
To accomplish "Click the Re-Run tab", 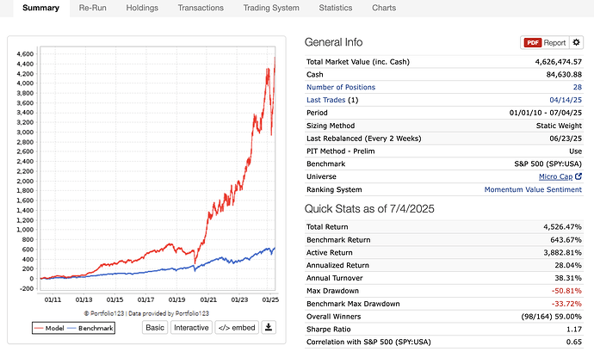I will pos(92,8).
